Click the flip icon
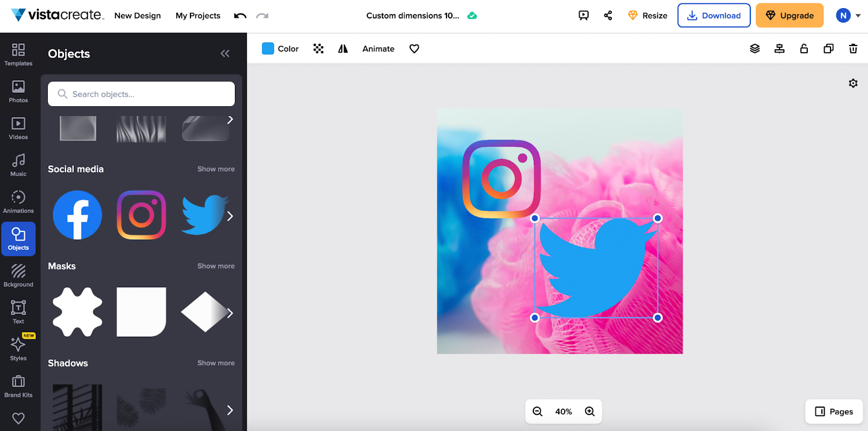This screenshot has height=431, width=868. click(x=343, y=49)
